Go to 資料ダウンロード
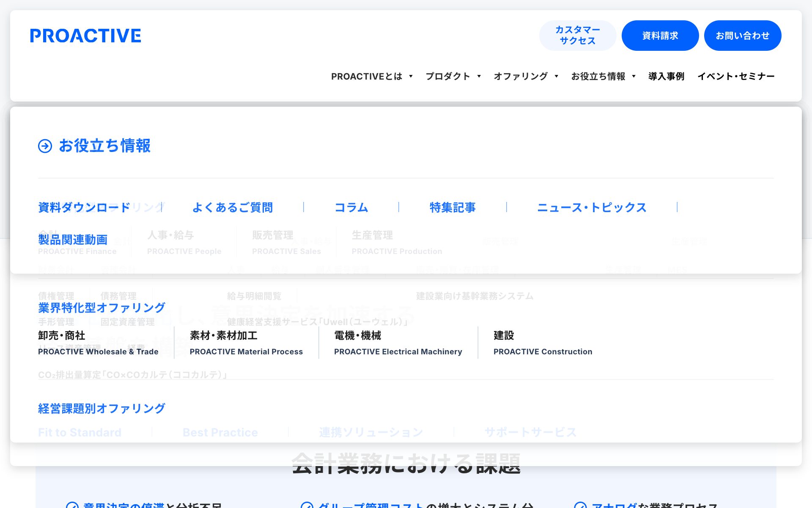Image resolution: width=812 pixels, height=508 pixels. tap(84, 207)
